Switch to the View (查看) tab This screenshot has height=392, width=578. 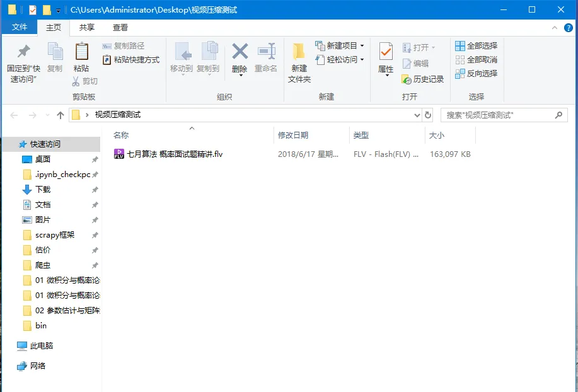pyautogui.click(x=120, y=28)
